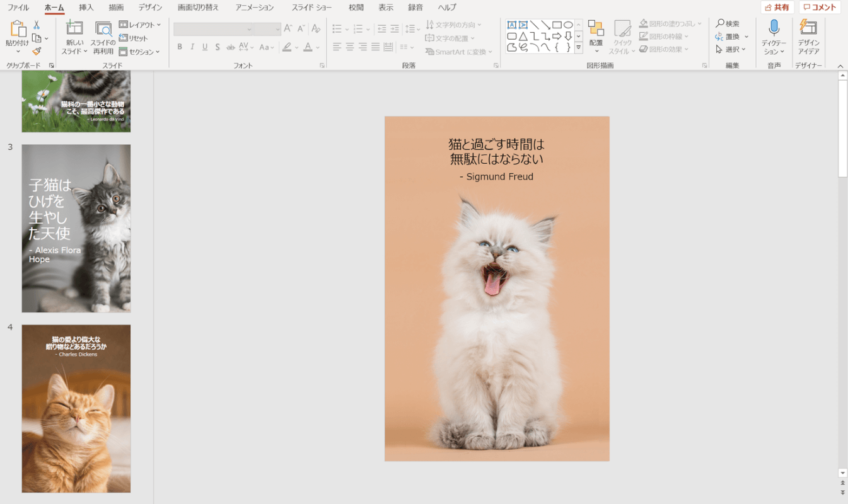Toggle Center paragraph alignment
Screen dimensions: 848x504
tap(350, 47)
